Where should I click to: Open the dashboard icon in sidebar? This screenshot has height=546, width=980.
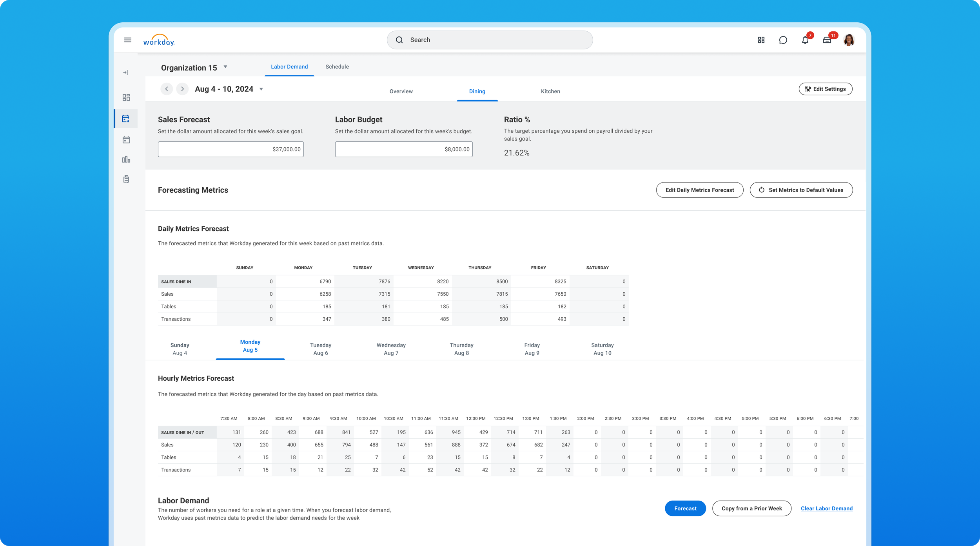126,97
